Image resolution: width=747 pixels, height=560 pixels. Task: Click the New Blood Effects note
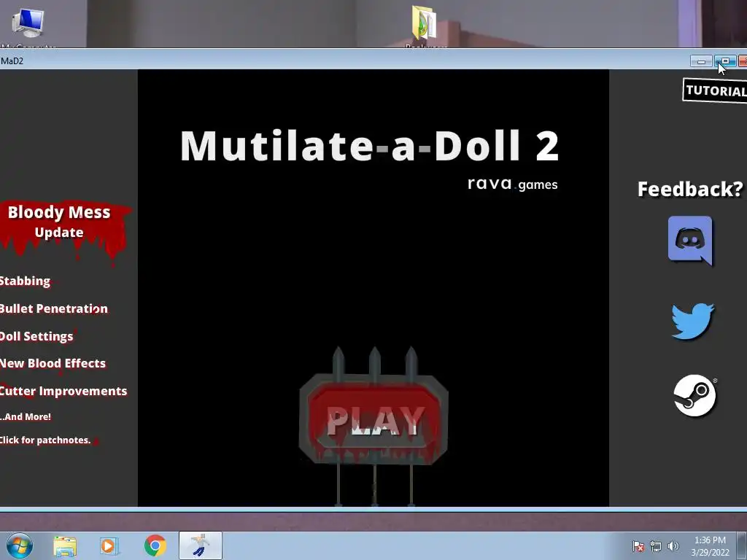point(53,363)
